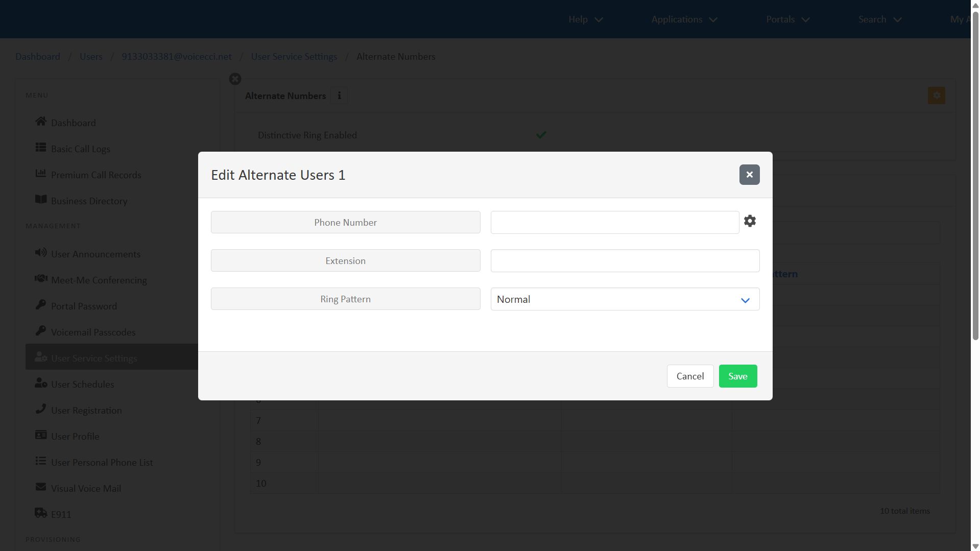Click the Alternate Numbers info icon
980x551 pixels.
339,95
